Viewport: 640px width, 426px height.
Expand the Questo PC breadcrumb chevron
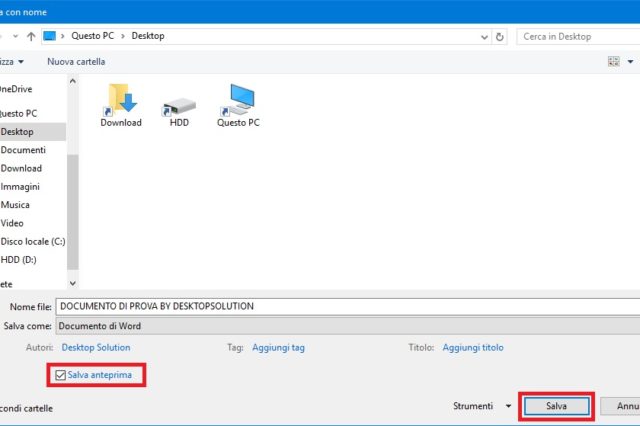click(123, 36)
